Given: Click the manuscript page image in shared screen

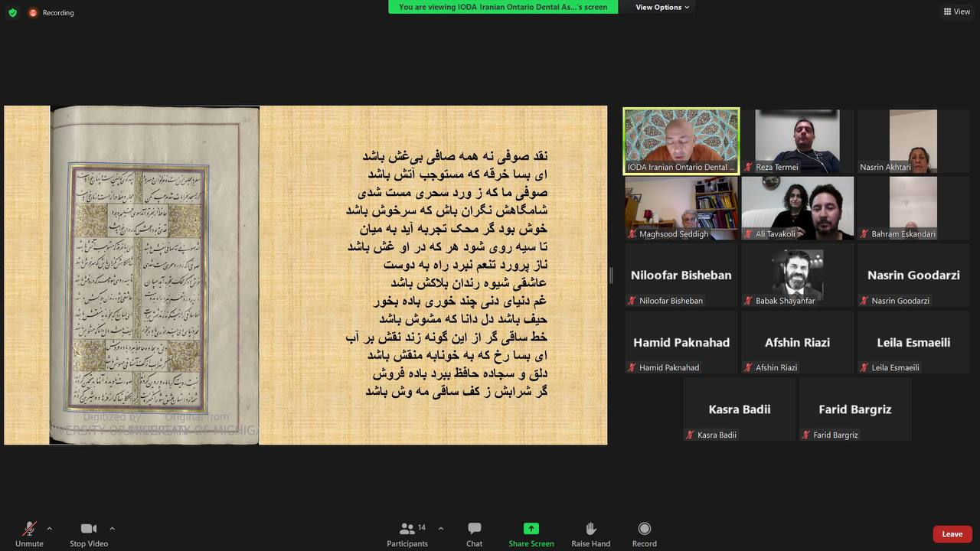Looking at the screenshot, I should pyautogui.click(x=155, y=275).
